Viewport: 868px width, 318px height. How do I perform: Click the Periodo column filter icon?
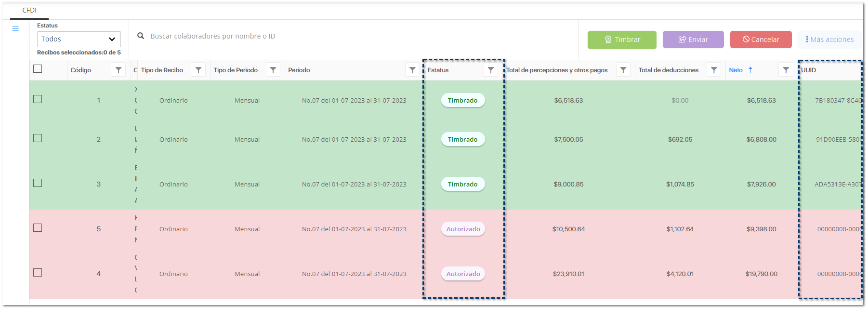412,70
